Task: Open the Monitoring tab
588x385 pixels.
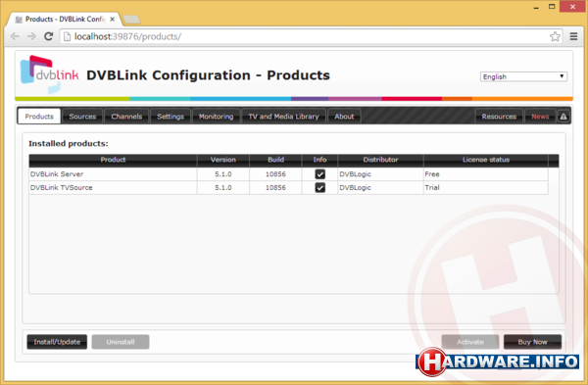Action: 216,117
